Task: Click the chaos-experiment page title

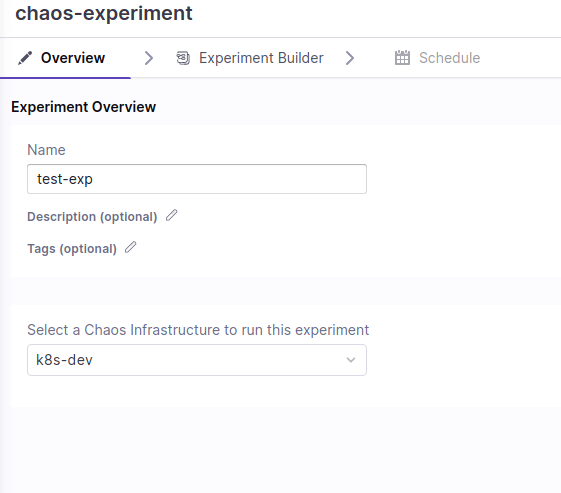Action: pyautogui.click(x=104, y=13)
